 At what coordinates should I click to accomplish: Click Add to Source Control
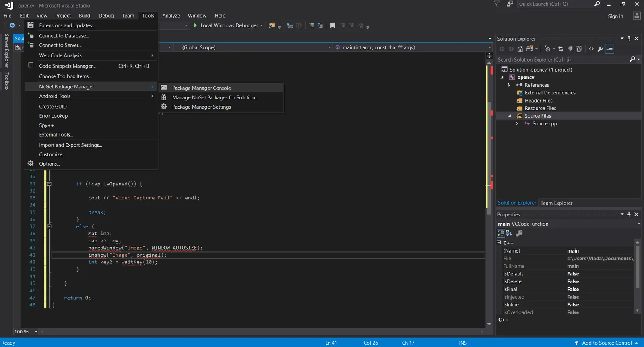[607, 343]
